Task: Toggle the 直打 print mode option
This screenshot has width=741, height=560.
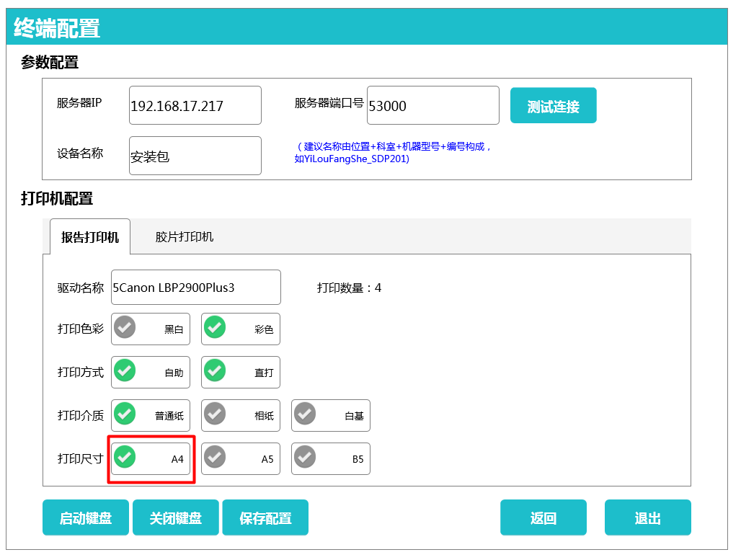Action: 241,373
